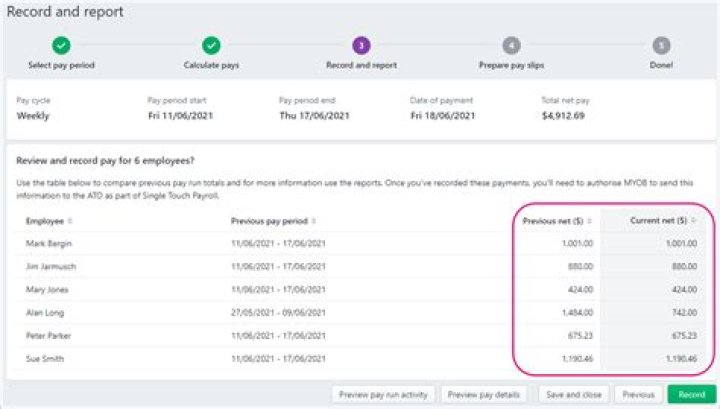Click the Pay cycle value Weekly

tap(33, 116)
